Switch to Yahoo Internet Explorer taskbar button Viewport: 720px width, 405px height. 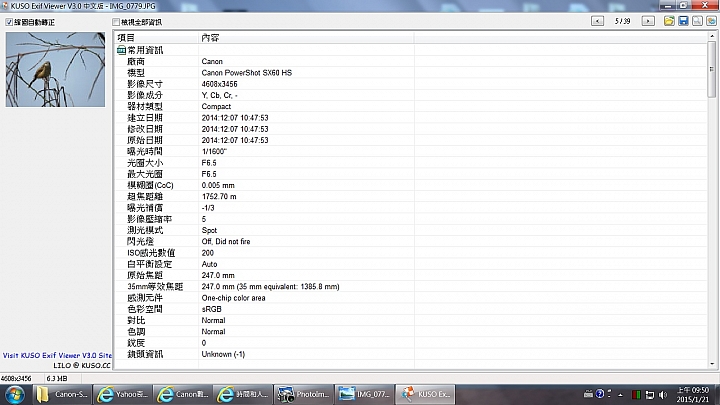[x=122, y=394]
